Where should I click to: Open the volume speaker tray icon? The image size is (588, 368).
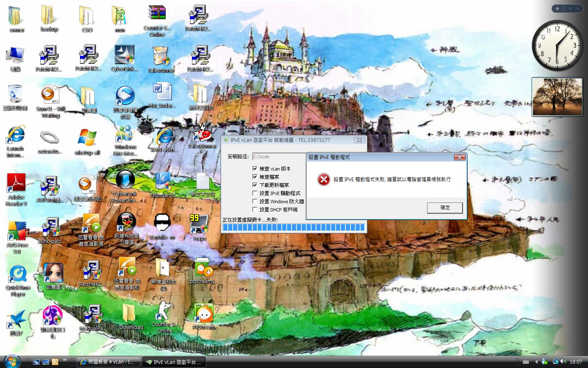click(x=563, y=362)
